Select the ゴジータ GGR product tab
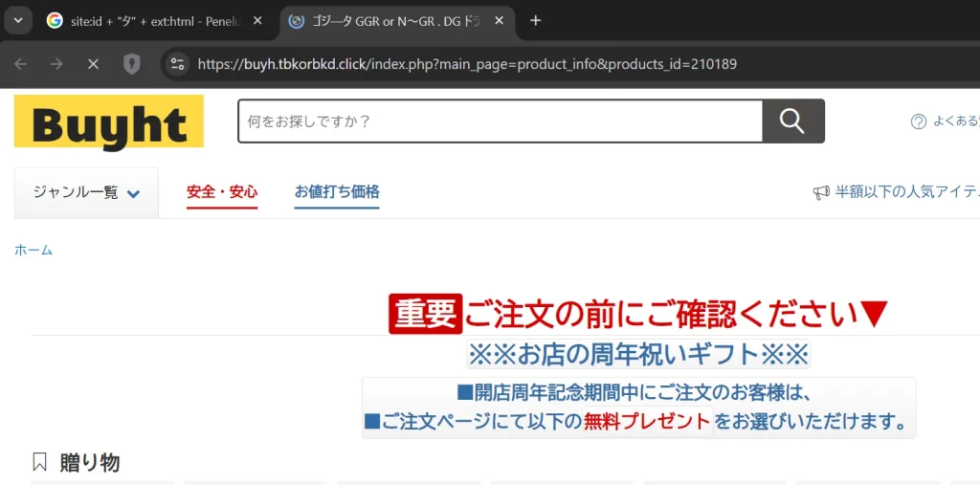Image resolution: width=980 pixels, height=485 pixels. [396, 21]
